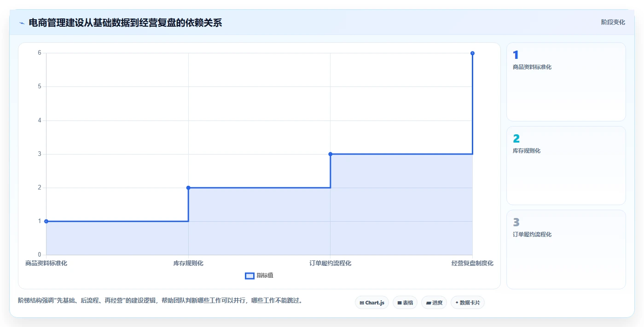Click the data point at 库存规则化
Screen dimensions: 644x327
pyautogui.click(x=188, y=188)
